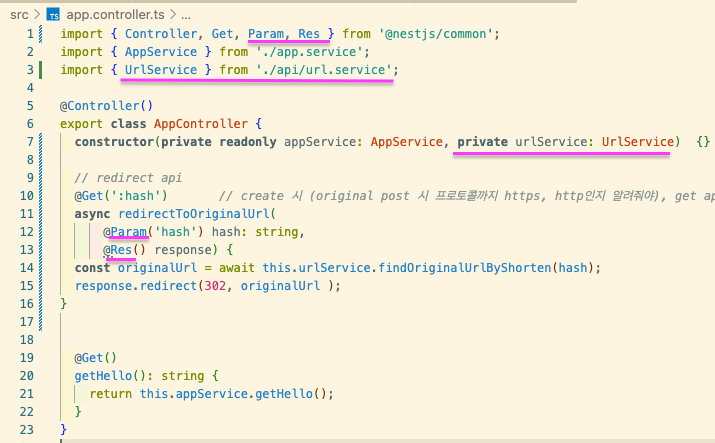Click the findOriginalUrlByShorten method call
The image size is (715, 443).
click(464, 268)
